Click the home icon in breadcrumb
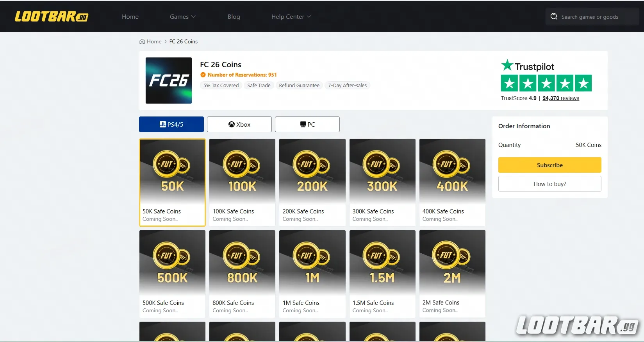 (x=142, y=41)
